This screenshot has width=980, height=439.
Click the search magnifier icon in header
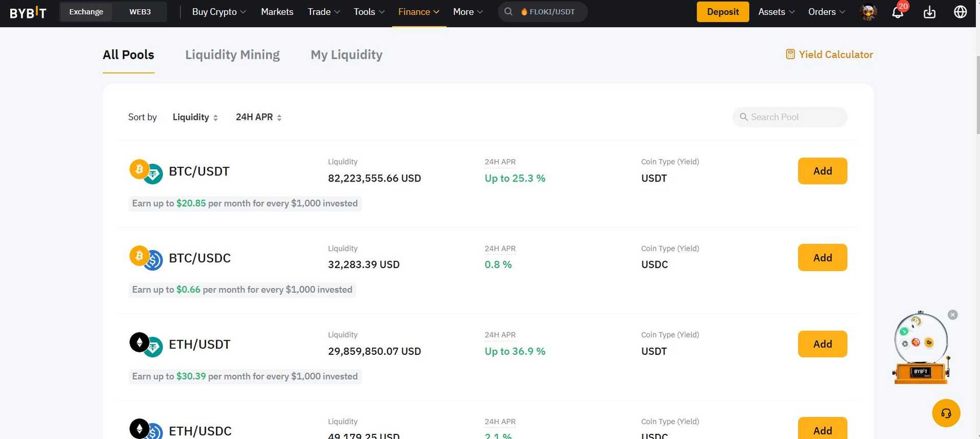508,11
